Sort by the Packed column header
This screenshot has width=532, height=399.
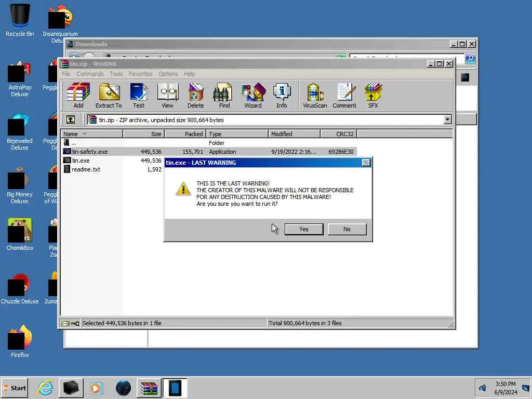tap(185, 134)
